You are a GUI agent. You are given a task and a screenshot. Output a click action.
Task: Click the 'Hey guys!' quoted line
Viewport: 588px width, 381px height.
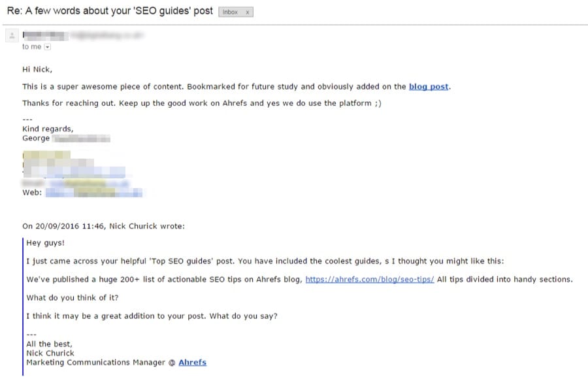(45, 243)
